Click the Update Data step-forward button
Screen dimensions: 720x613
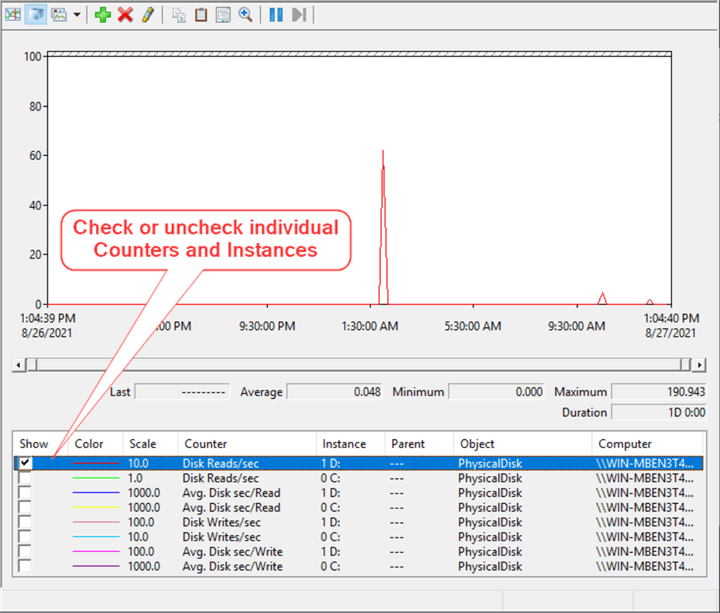[x=298, y=15]
